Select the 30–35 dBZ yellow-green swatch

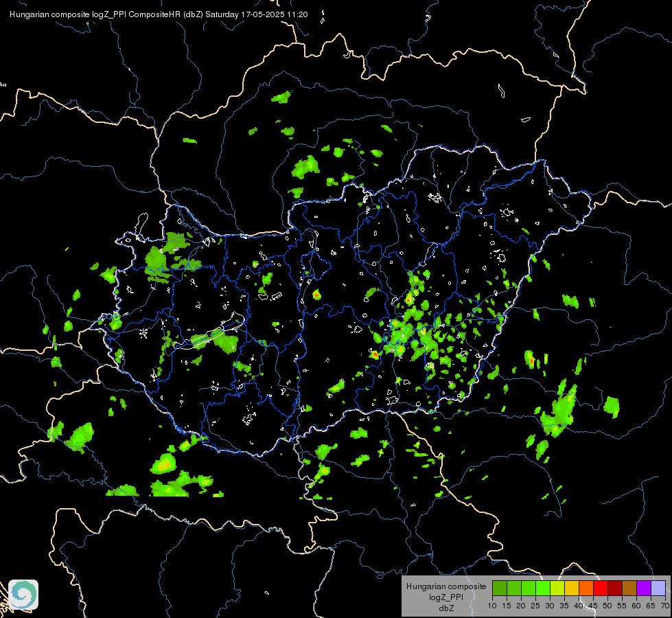point(557,588)
